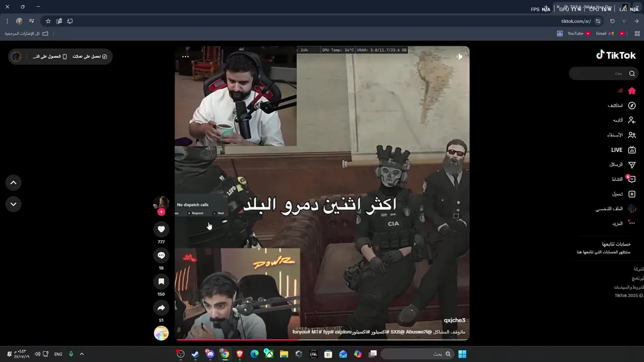The image size is (644, 362).
Task: Click the #explore hashtag in the caption
Action: (x=343, y=332)
